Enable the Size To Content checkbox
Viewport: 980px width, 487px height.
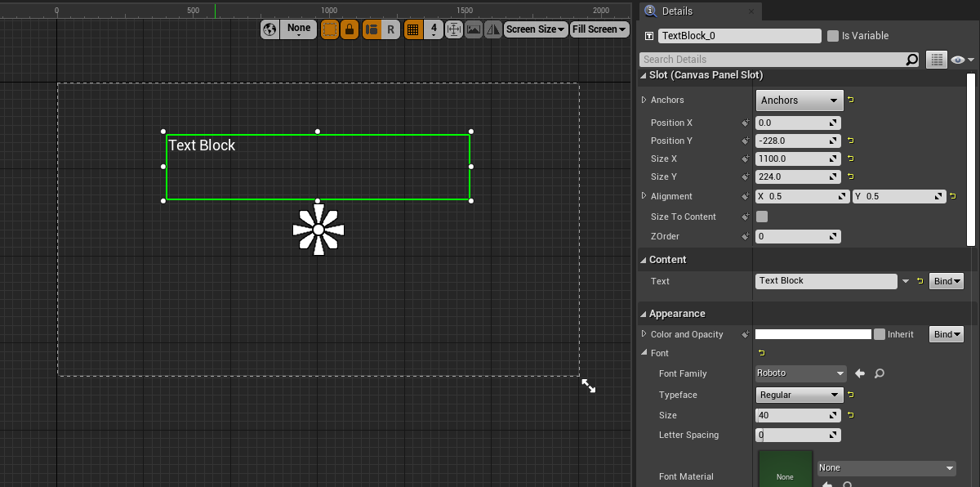click(x=762, y=217)
